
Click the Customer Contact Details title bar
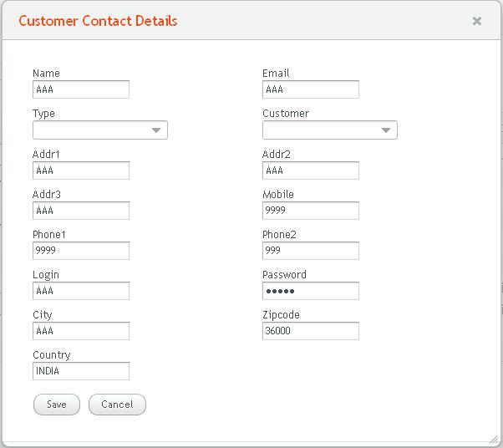click(251, 22)
